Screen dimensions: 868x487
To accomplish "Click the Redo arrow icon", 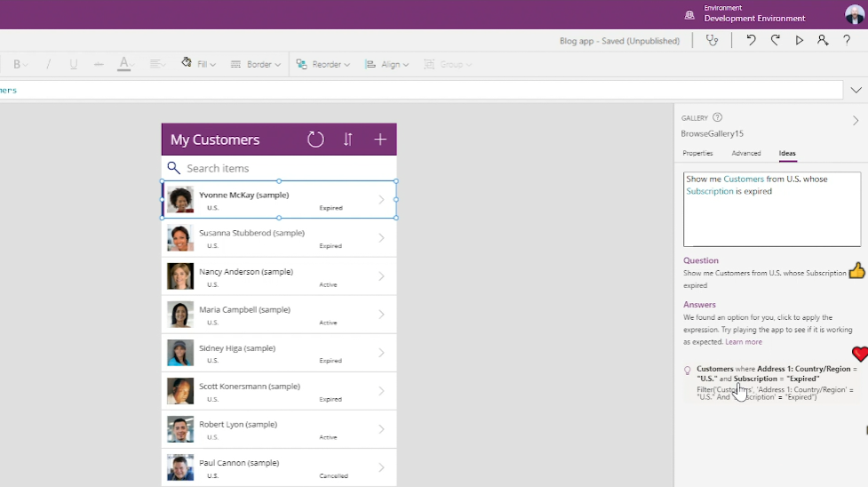I will coord(775,41).
